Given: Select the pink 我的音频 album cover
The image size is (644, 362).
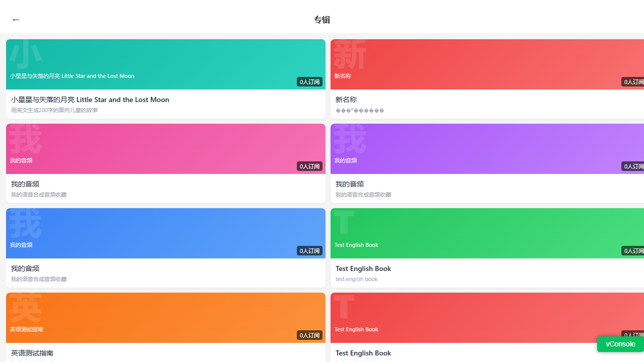Looking at the screenshot, I should click(x=166, y=149).
